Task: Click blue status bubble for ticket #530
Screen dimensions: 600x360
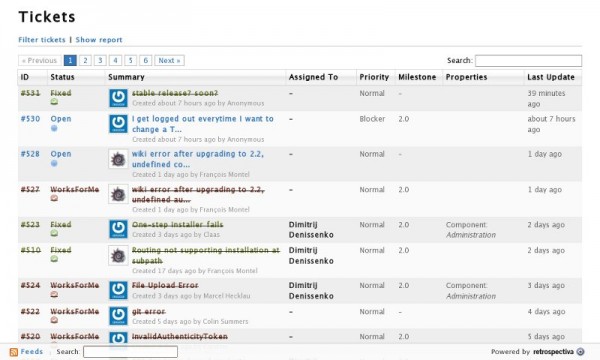Action: [x=54, y=128]
